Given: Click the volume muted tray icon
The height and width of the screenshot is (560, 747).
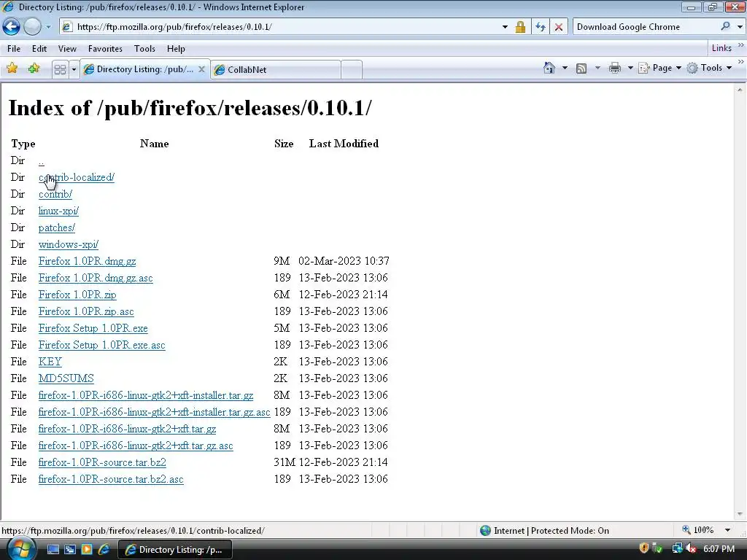Looking at the screenshot, I should (x=691, y=549).
